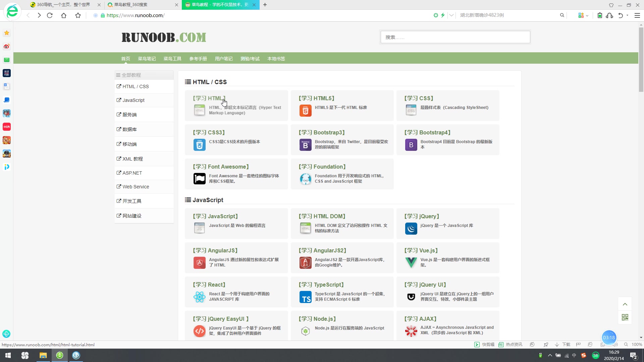Select 首页 in the green navigation bar
The height and width of the screenshot is (362, 644).
pos(125,59)
